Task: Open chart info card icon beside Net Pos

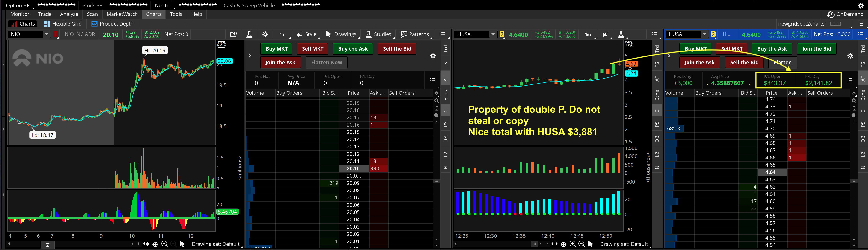Action: (x=233, y=34)
